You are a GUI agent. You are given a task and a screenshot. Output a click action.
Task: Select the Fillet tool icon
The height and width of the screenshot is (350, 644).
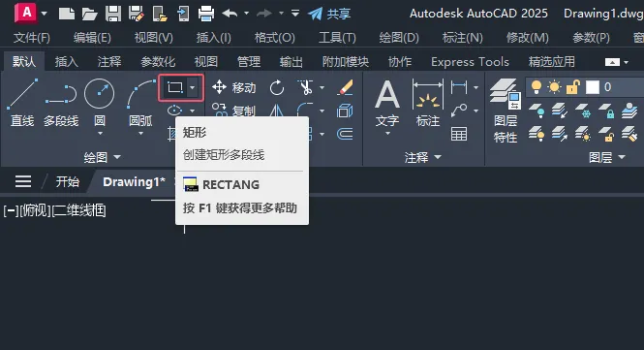pos(305,111)
